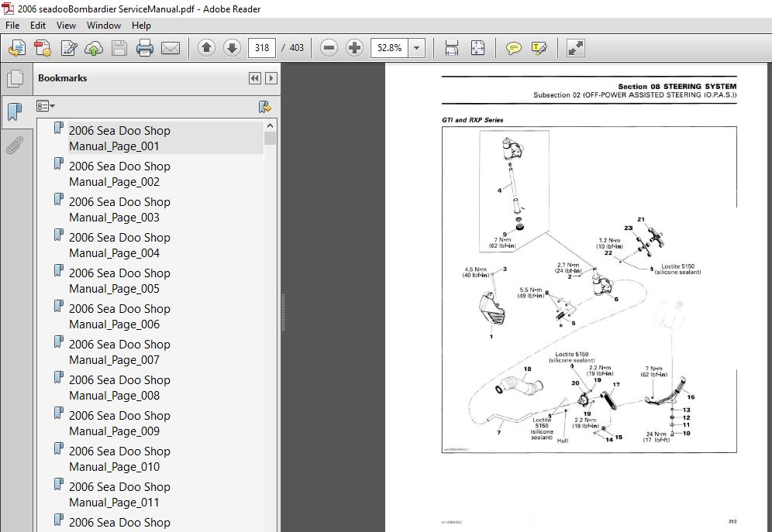Open bookmark Manual_Page_010
Image resolution: width=772 pixels, height=532 pixels.
pyautogui.click(x=119, y=459)
